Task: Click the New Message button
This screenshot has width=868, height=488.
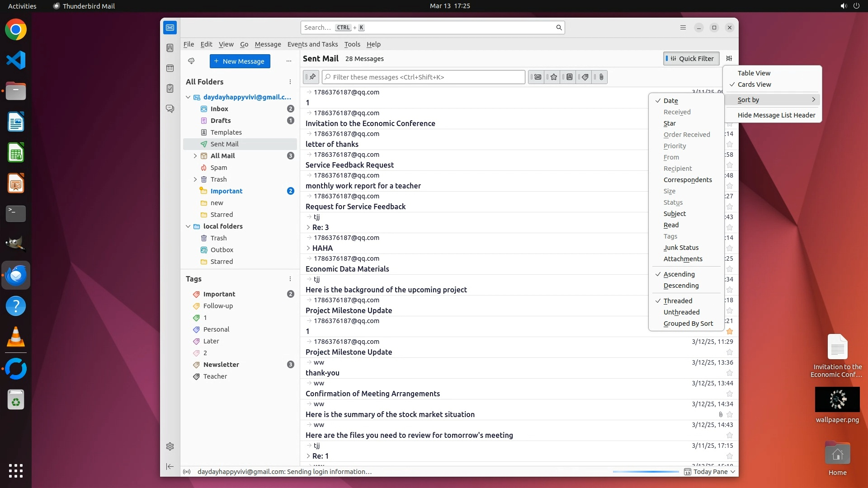Action: click(x=240, y=61)
